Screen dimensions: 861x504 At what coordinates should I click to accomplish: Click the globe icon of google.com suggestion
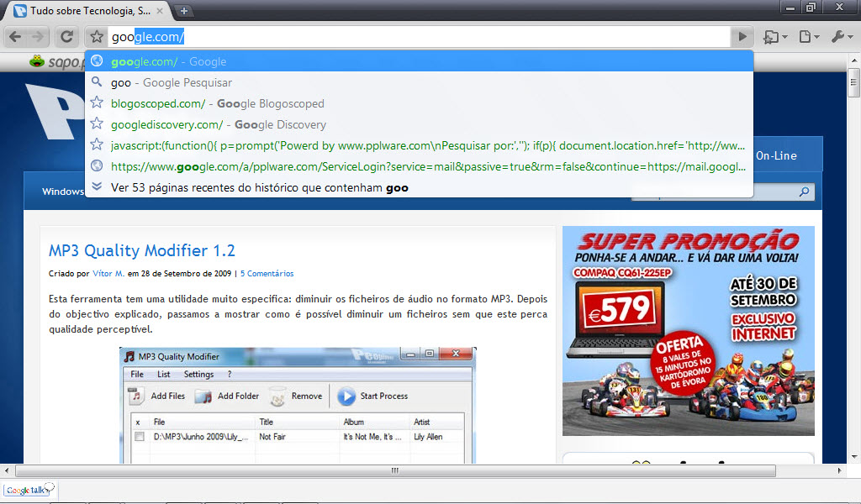(97, 60)
